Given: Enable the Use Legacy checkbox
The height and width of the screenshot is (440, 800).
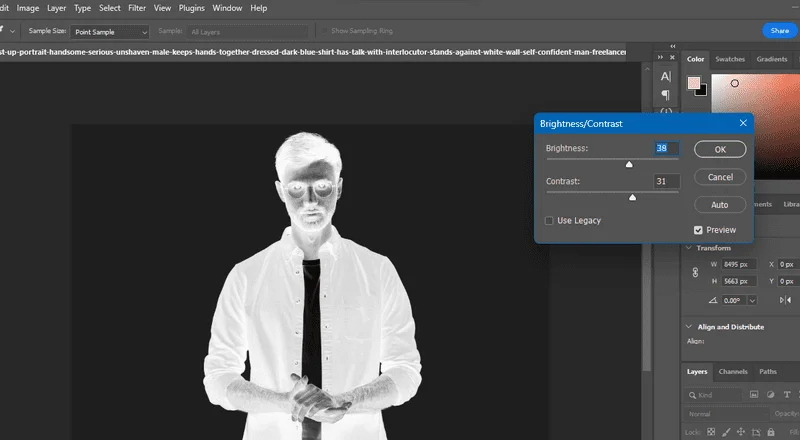Looking at the screenshot, I should [549, 221].
